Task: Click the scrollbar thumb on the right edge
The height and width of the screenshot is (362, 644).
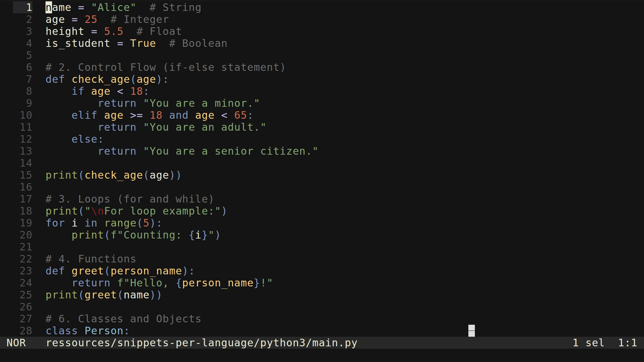Action: [x=472, y=331]
